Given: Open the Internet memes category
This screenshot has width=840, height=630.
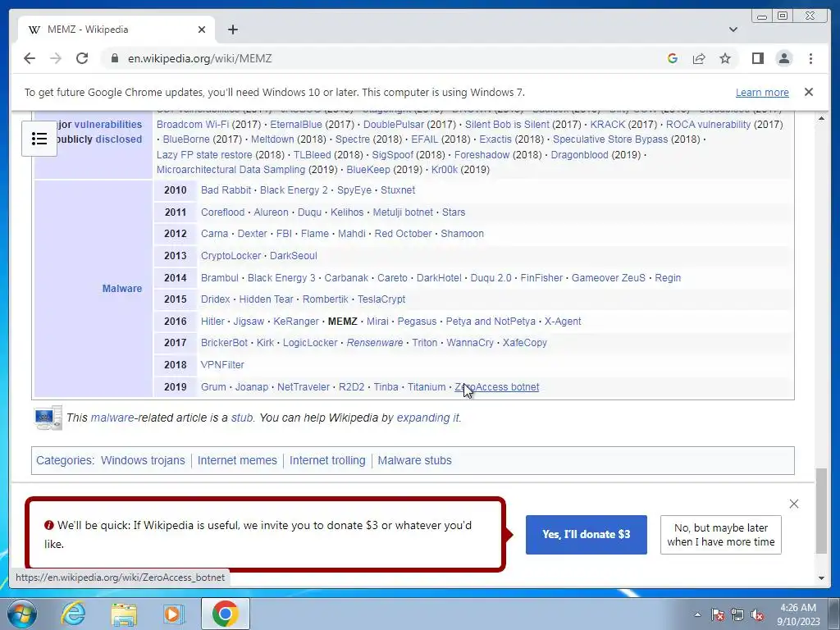Looking at the screenshot, I should pos(237,460).
